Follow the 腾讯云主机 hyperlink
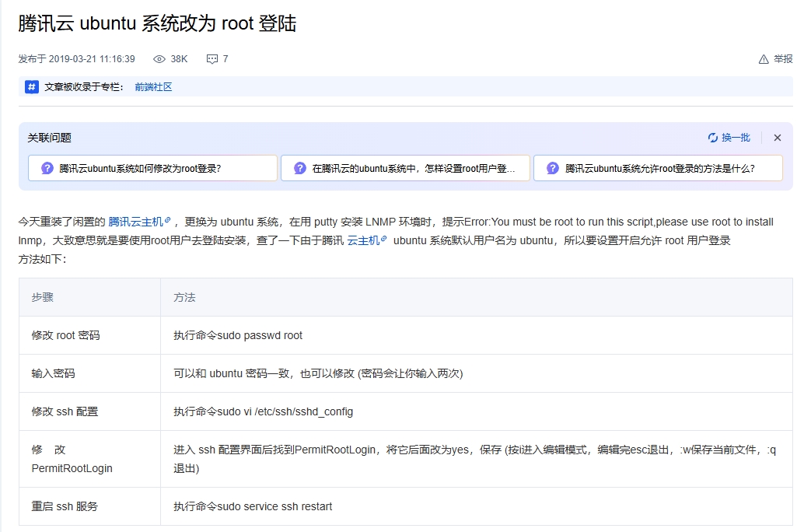 click(x=139, y=222)
